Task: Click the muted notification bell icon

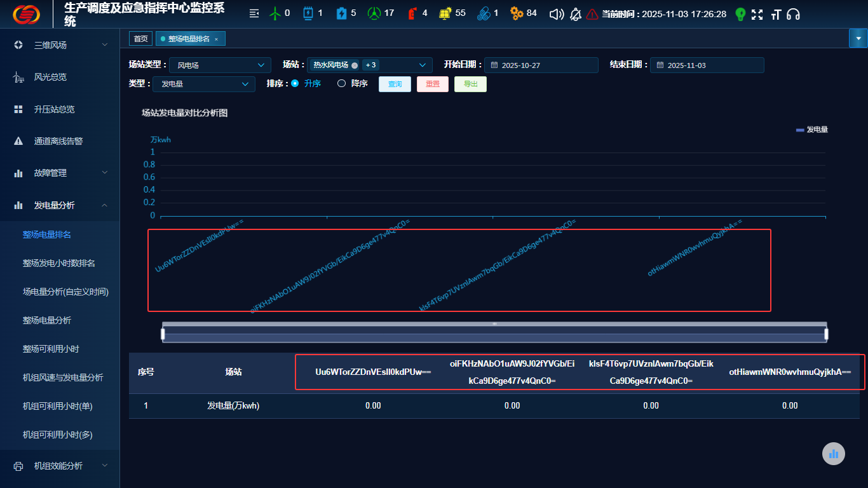Action: point(576,14)
